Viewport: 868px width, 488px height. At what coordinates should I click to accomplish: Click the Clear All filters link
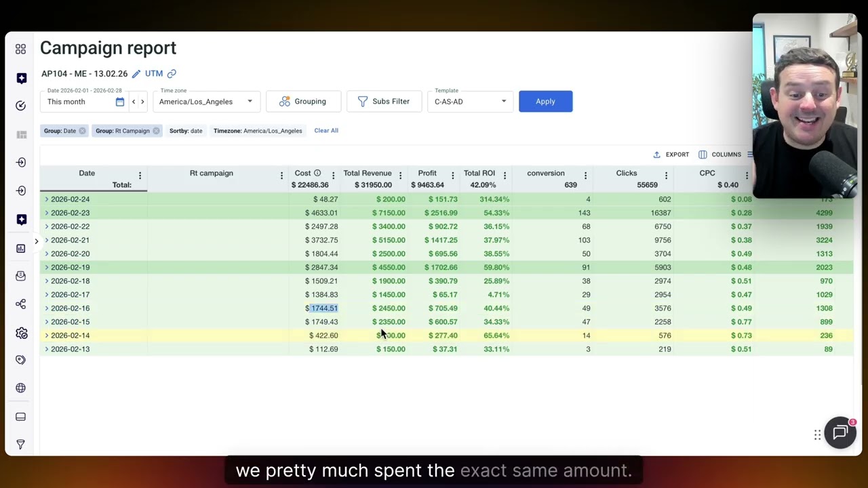coord(326,131)
